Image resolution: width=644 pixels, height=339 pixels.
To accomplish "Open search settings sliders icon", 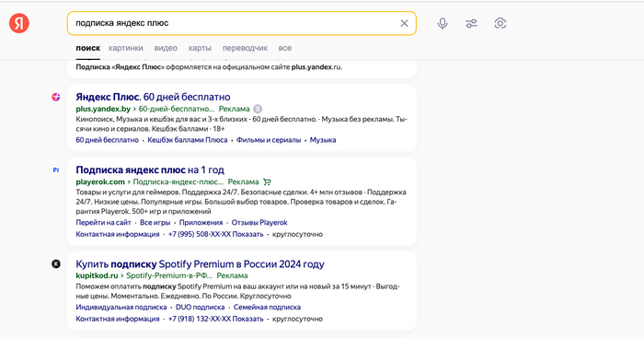I will click(x=471, y=23).
